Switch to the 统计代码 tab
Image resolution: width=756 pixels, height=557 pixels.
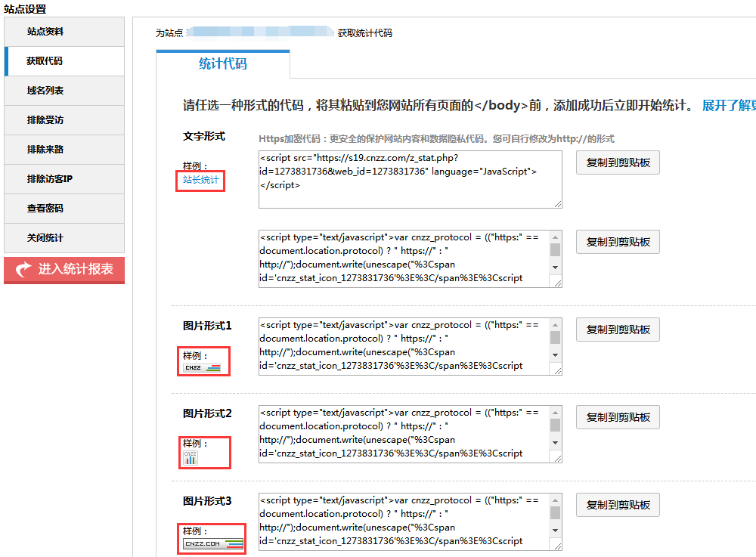click(x=223, y=64)
